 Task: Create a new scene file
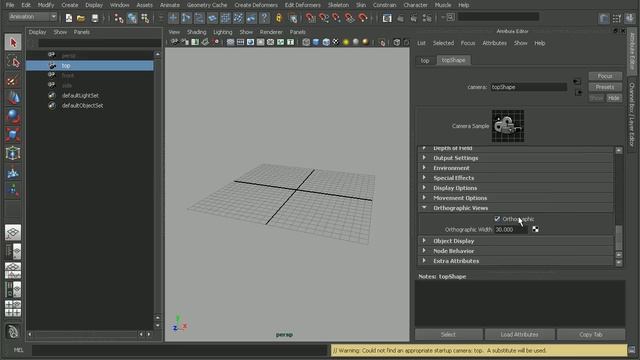click(69, 18)
